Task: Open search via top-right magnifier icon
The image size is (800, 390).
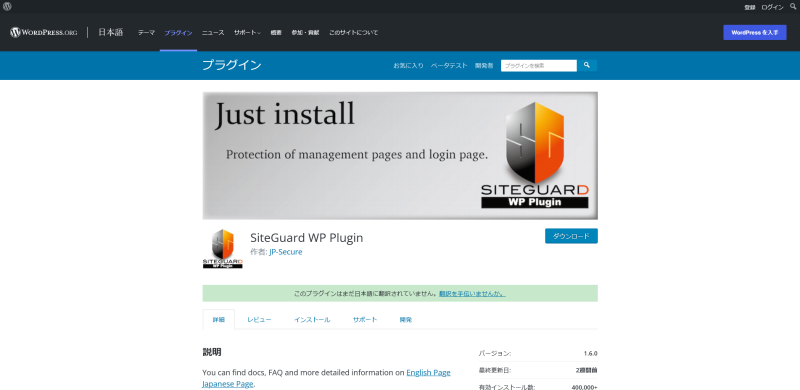Action: tap(793, 7)
